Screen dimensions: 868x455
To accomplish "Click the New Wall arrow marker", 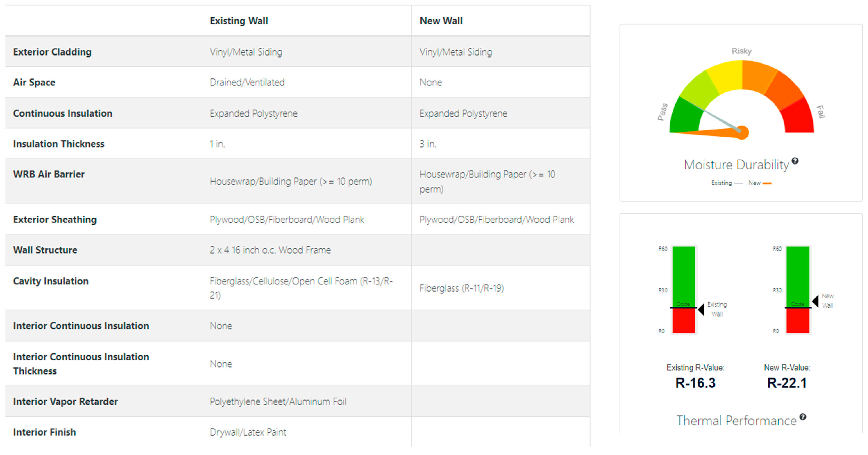I will coord(815,301).
